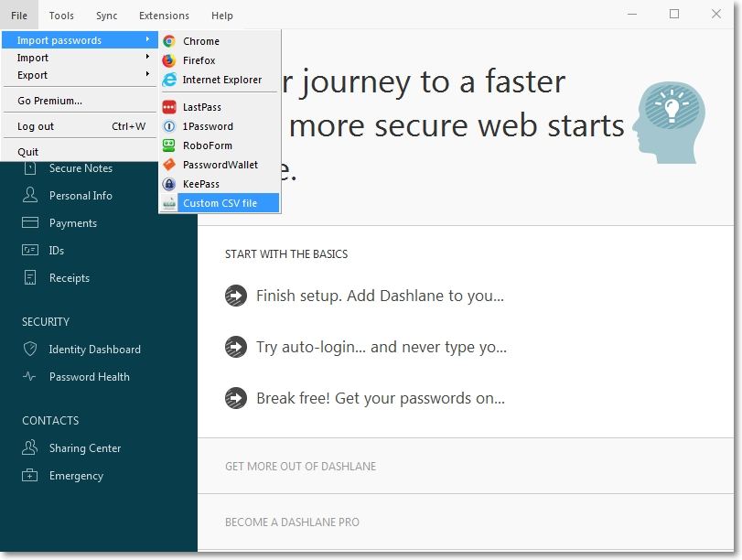This screenshot has width=742, height=560.
Task: Click the Firefox icon in import submenu
Action: pyautogui.click(x=169, y=60)
